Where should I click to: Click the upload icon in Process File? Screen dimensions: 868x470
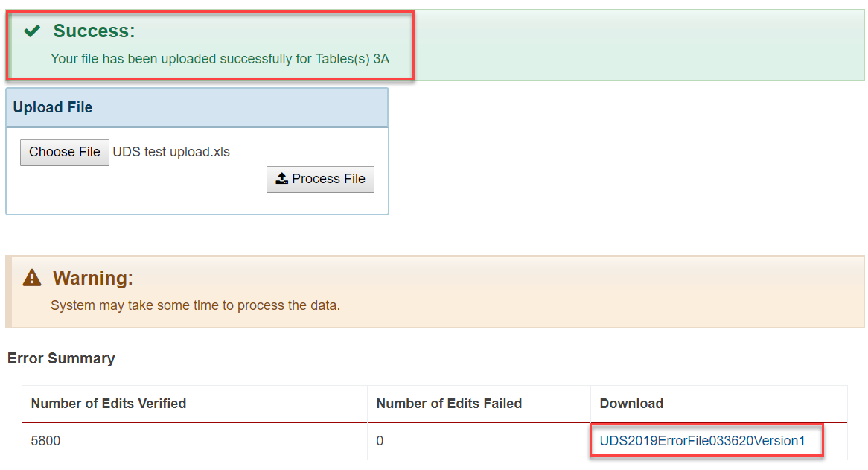[282, 178]
